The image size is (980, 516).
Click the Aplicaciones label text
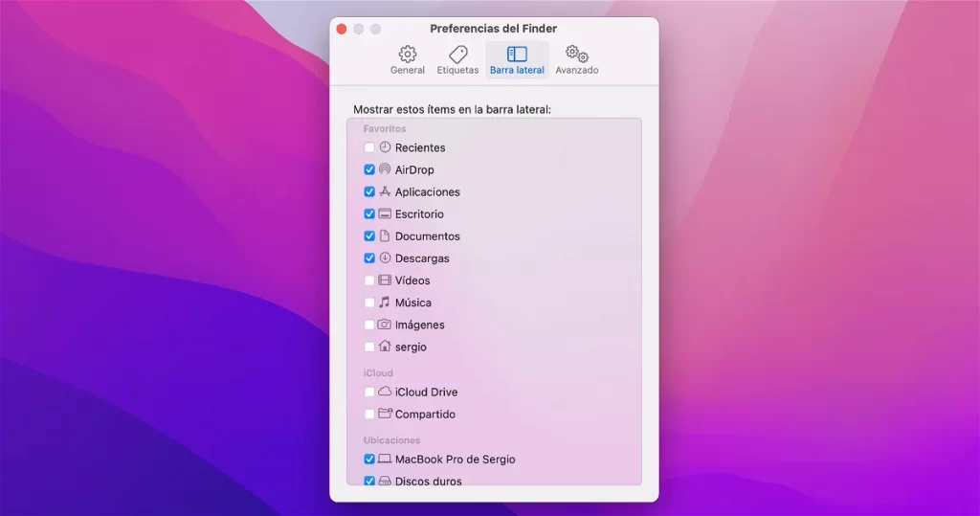[428, 192]
